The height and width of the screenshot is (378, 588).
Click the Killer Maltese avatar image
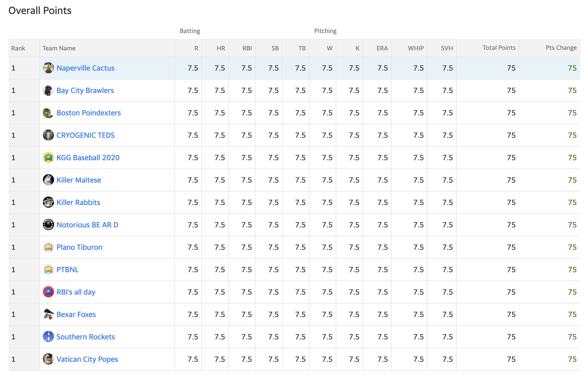(x=48, y=180)
